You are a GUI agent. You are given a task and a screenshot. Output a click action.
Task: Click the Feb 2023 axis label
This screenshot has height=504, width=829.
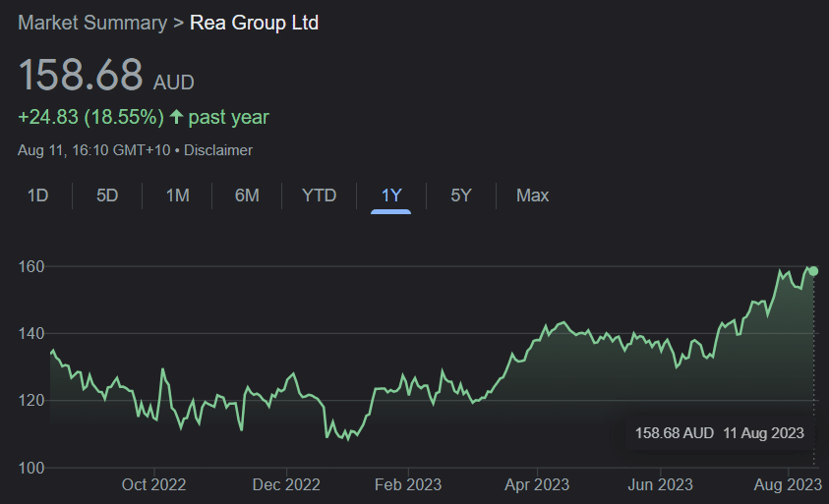[408, 484]
